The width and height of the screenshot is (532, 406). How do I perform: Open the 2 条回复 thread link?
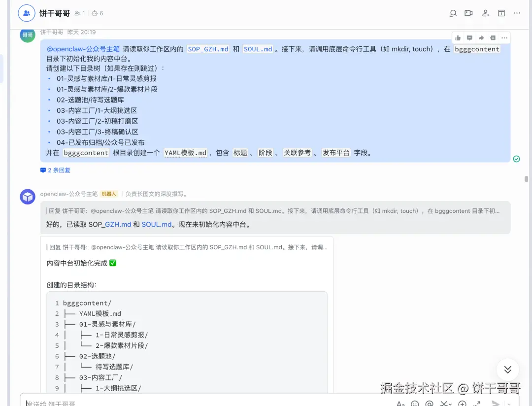(55, 170)
